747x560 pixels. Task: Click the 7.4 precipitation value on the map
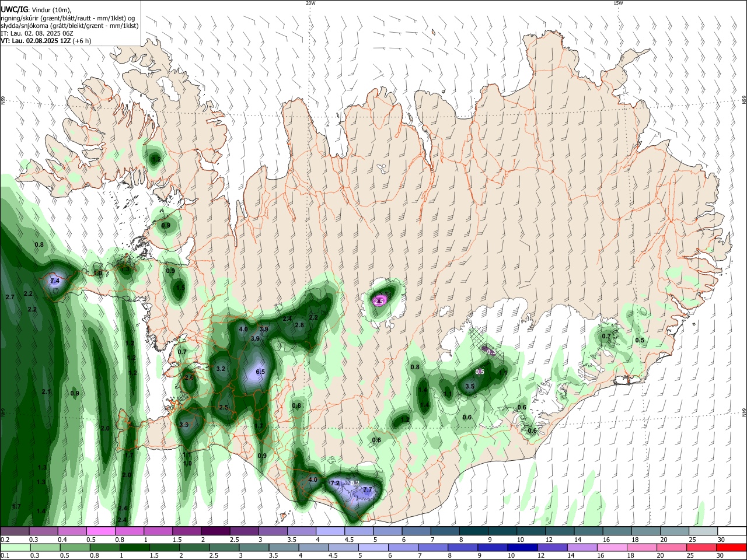(x=55, y=281)
